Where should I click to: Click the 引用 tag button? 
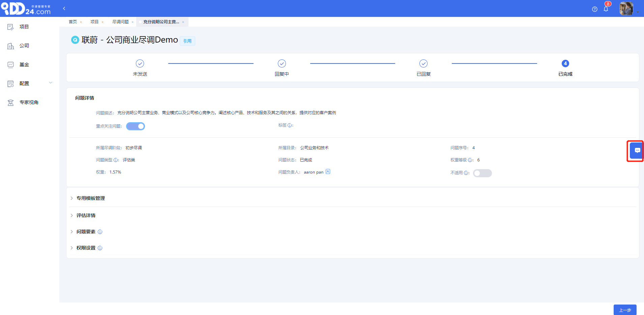coord(187,41)
